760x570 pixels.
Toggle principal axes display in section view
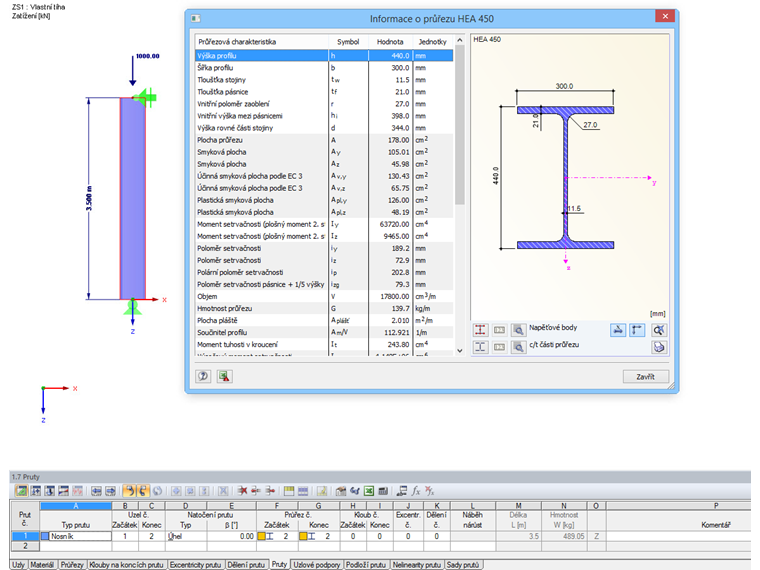point(637,330)
